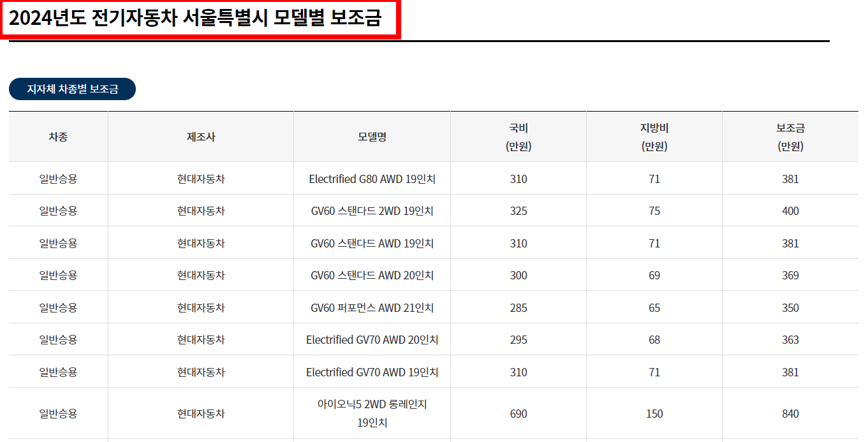Click the 모델명 column header
Viewport: 868px width, 442px height.
pos(372,136)
